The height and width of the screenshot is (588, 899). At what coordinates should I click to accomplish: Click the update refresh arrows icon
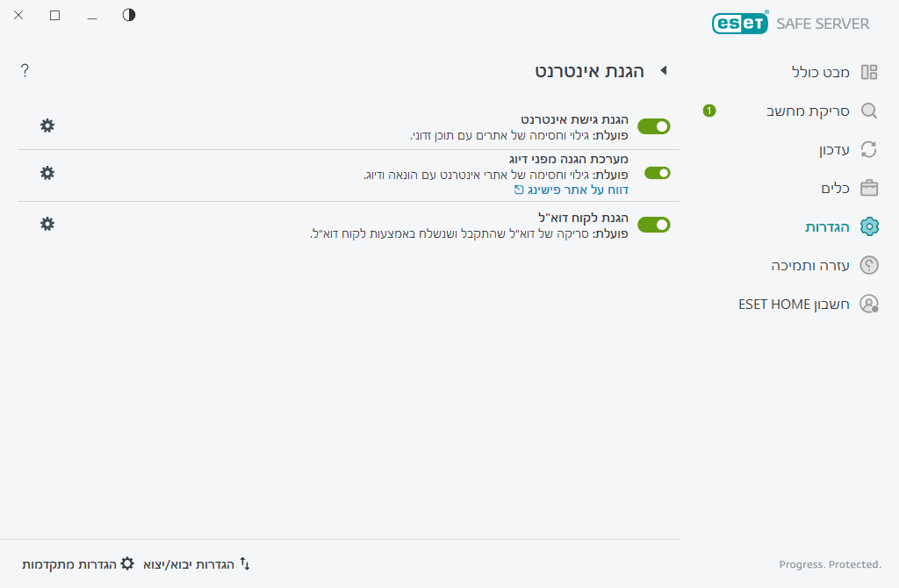click(x=869, y=149)
